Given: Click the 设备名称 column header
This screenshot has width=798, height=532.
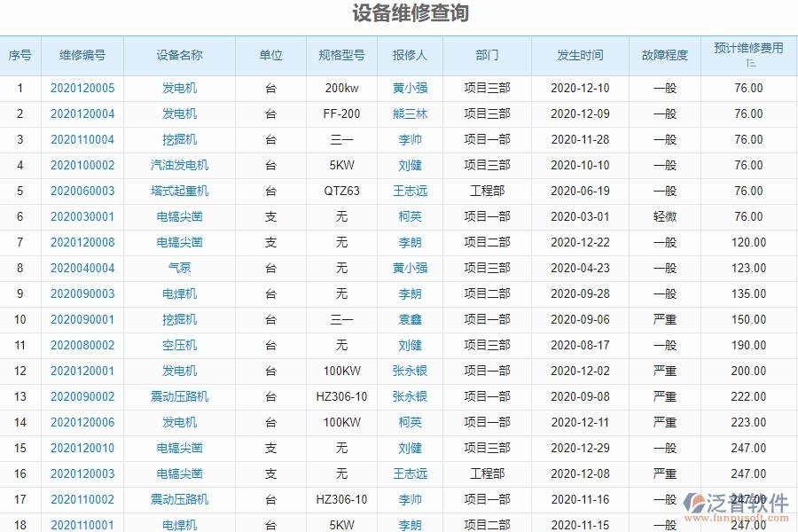Looking at the screenshot, I should point(178,55).
